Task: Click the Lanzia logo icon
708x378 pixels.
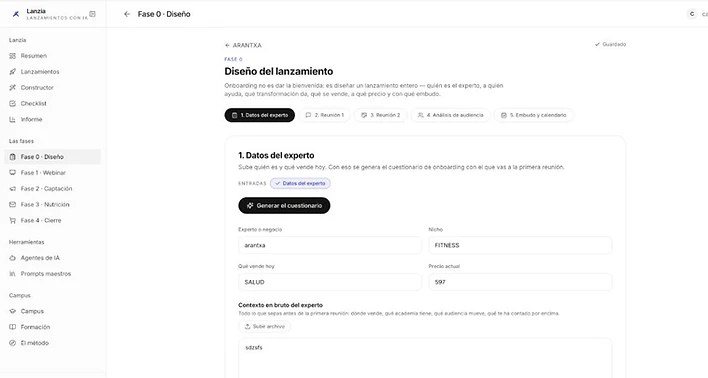Action: [16, 14]
